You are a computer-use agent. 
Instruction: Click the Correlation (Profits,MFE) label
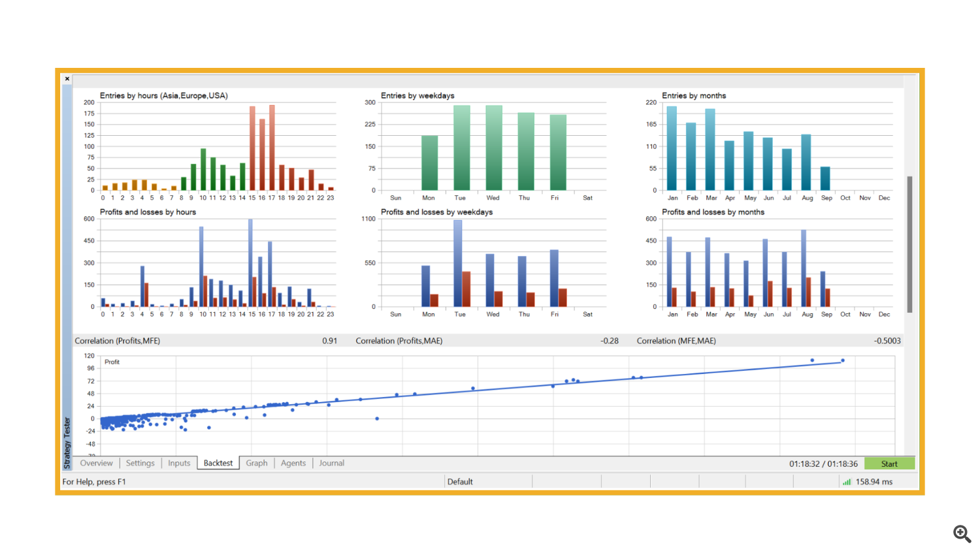(x=118, y=341)
